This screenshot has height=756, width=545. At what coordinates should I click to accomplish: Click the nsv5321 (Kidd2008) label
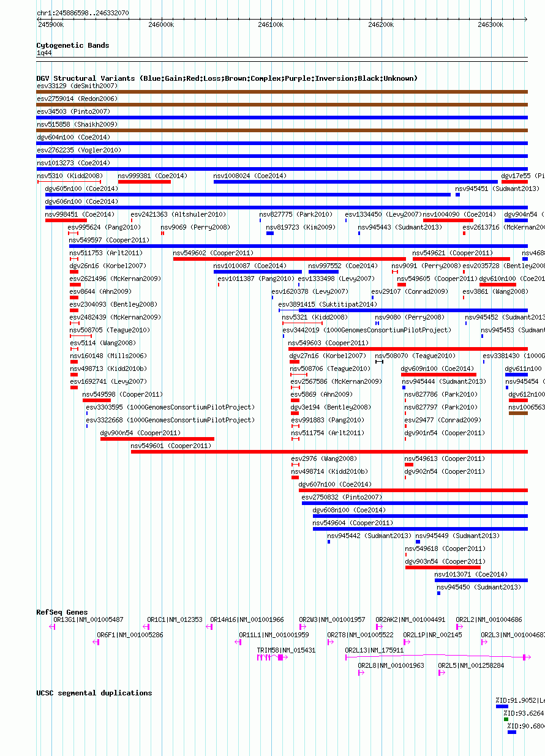pyautogui.click(x=315, y=317)
